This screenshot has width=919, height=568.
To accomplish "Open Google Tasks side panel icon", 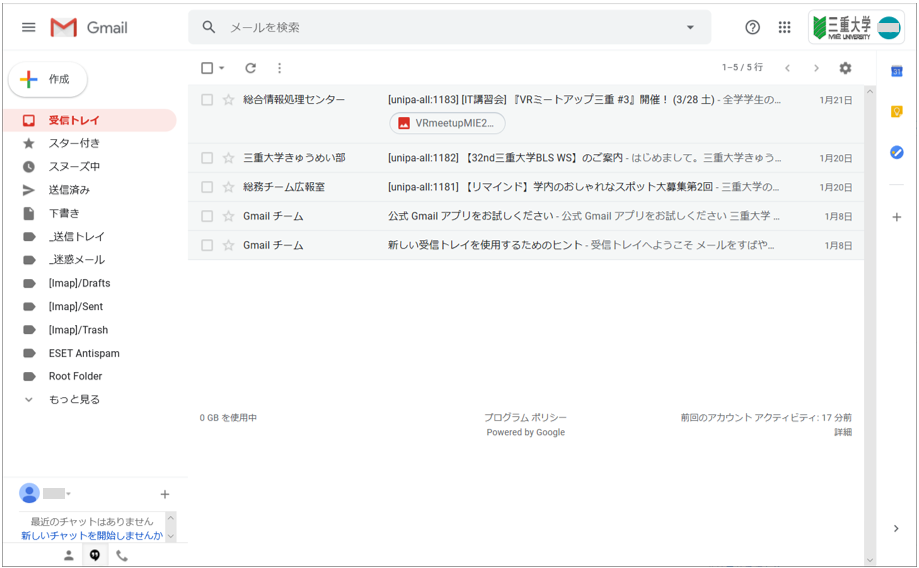I will pyautogui.click(x=897, y=152).
